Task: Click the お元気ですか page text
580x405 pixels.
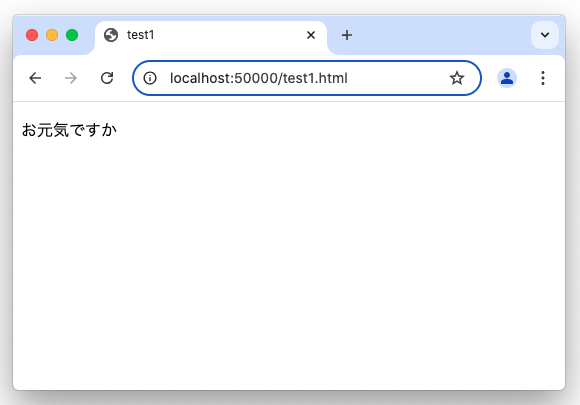Action: 69,130
